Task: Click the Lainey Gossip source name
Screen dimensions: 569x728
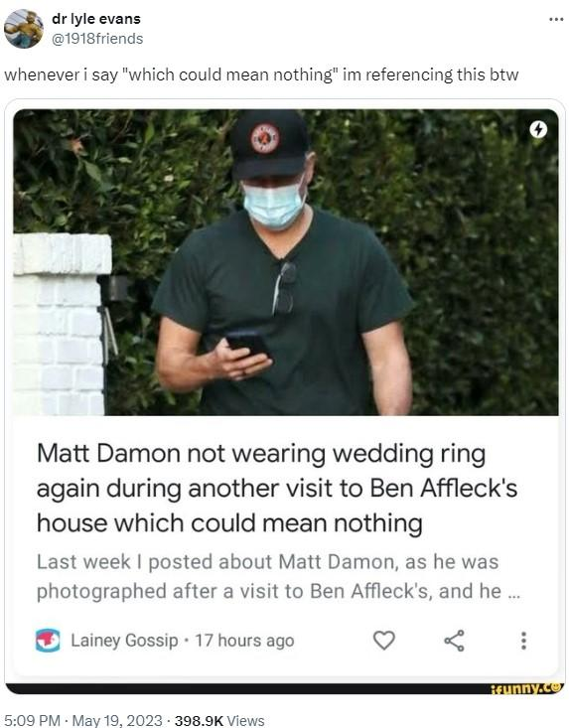Action: tap(124, 641)
